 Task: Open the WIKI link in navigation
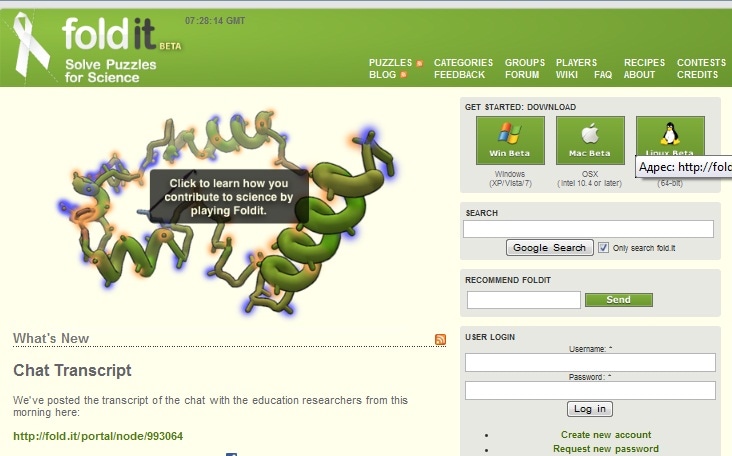click(567, 75)
